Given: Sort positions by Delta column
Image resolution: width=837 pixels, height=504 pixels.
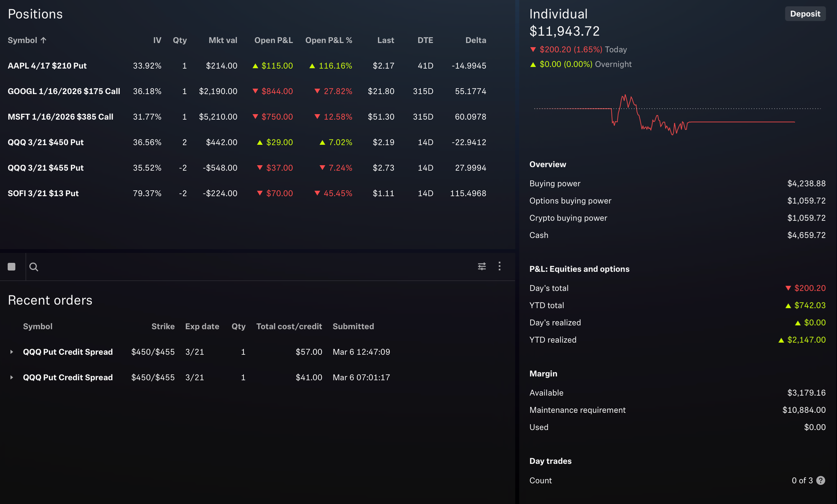Looking at the screenshot, I should point(476,40).
